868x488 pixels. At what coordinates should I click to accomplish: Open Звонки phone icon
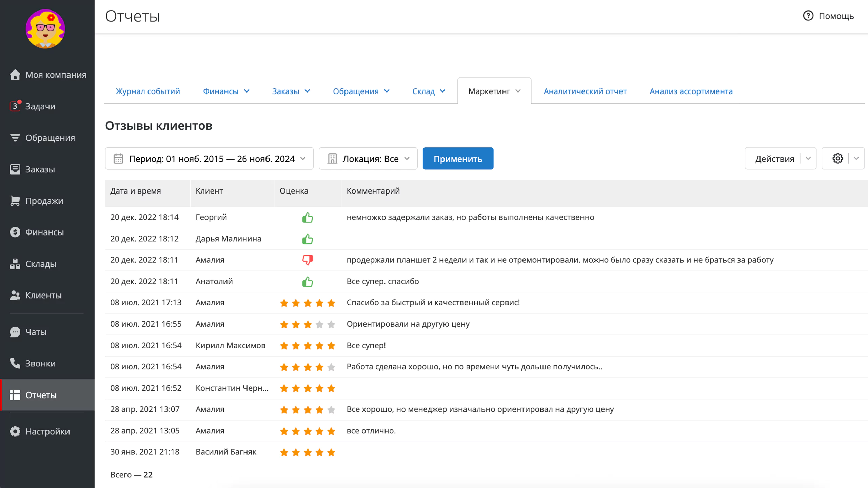pyautogui.click(x=15, y=363)
